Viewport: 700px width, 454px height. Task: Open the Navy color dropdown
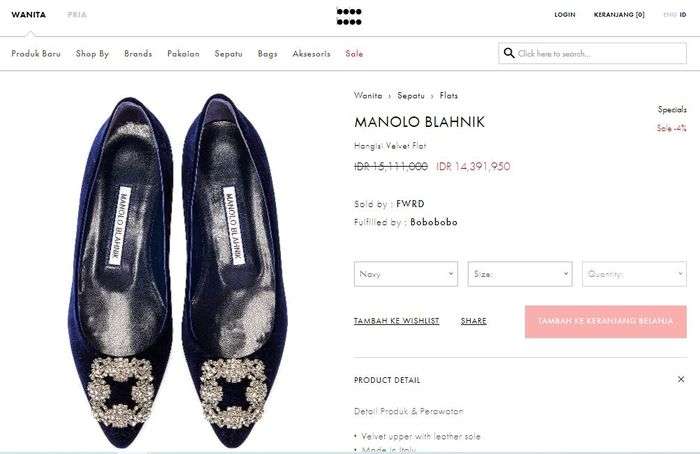pos(405,274)
